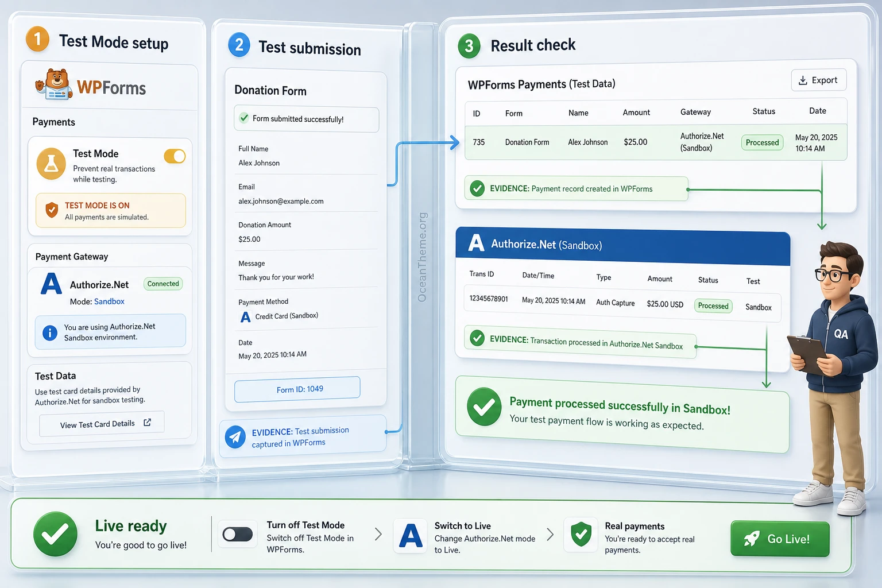The image size is (882, 588).
Task: Click the Authorize.Net logo in Payment Gateway panel
Action: pos(51,284)
